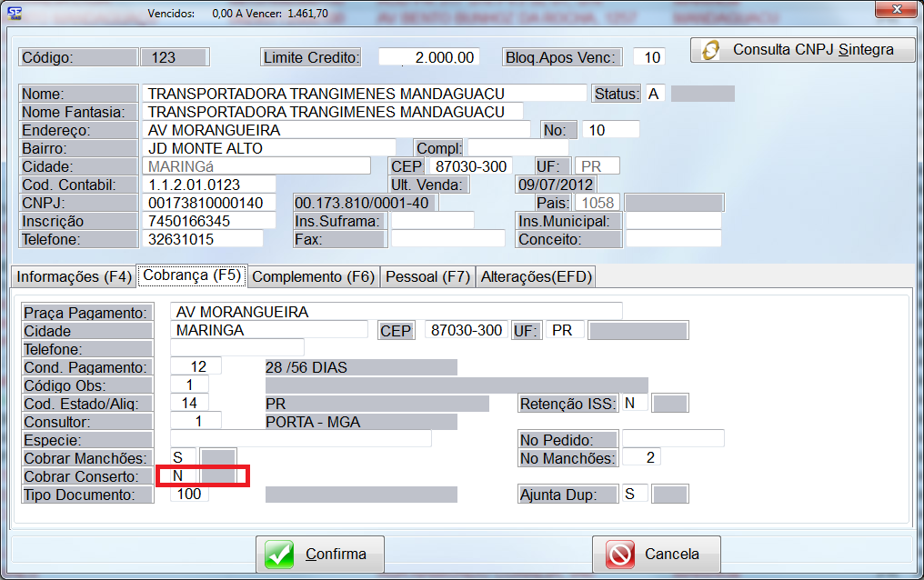Click the Nome Fantasia text field
The width and height of the screenshot is (924, 580).
point(332,112)
